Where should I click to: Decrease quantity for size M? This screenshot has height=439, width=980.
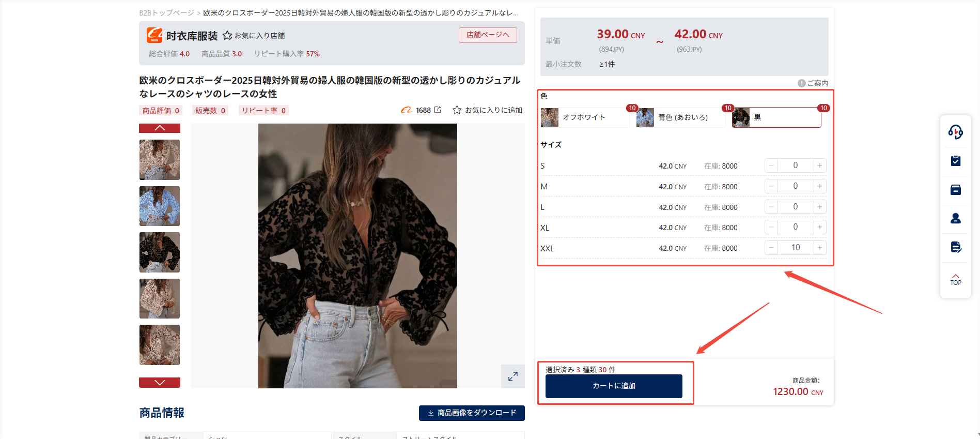point(771,186)
